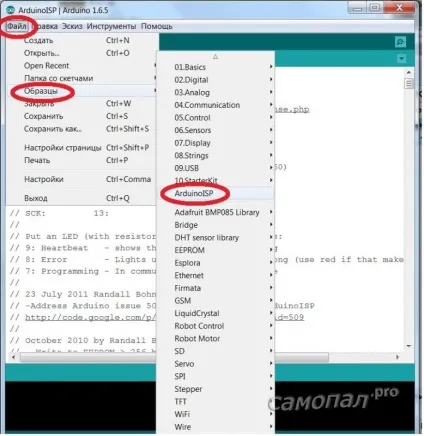The height and width of the screenshot is (436, 424).
Task: Expand 02.Digital examples
Action: [x=216, y=80]
